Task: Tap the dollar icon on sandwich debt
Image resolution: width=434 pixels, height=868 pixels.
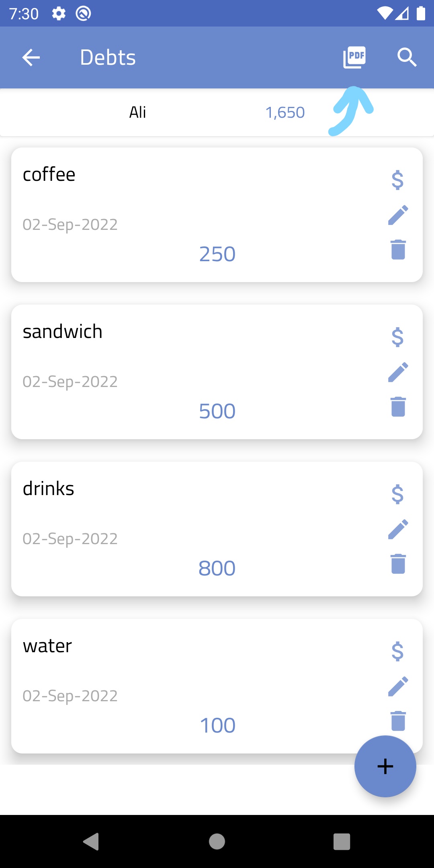Action: [397, 337]
